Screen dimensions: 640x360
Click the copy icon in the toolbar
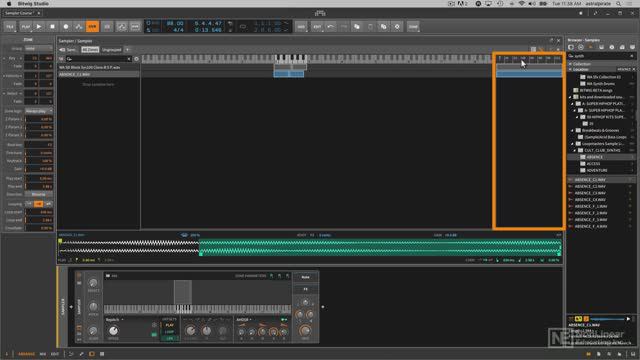[x=357, y=27]
